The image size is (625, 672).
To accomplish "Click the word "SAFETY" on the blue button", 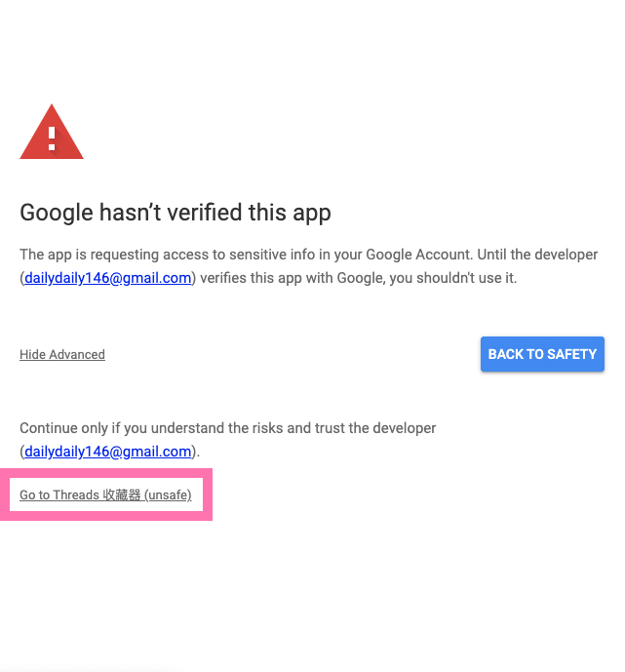I will 571,354.
